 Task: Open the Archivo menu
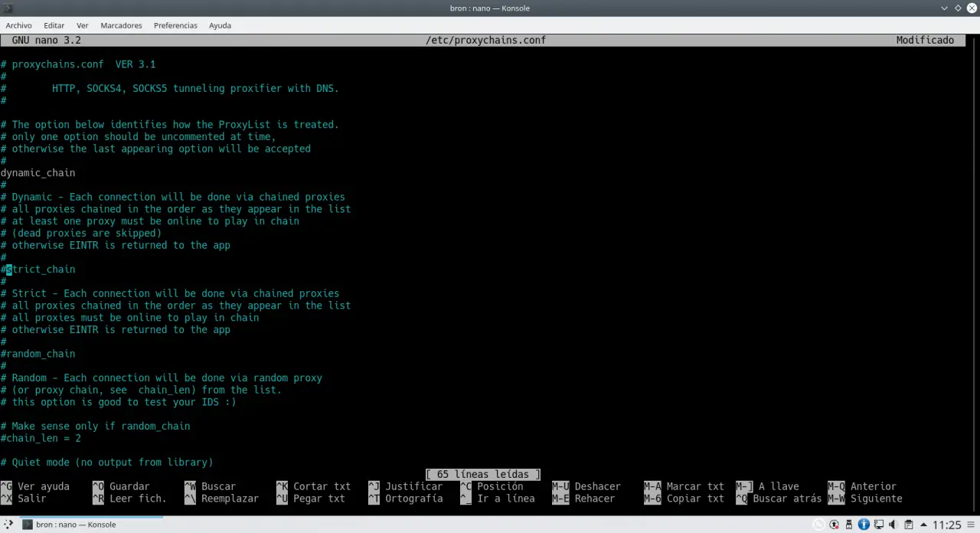click(x=18, y=25)
